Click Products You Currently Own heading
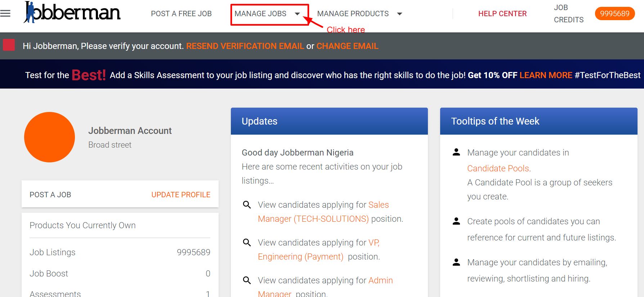The width and height of the screenshot is (644, 297). tap(82, 225)
